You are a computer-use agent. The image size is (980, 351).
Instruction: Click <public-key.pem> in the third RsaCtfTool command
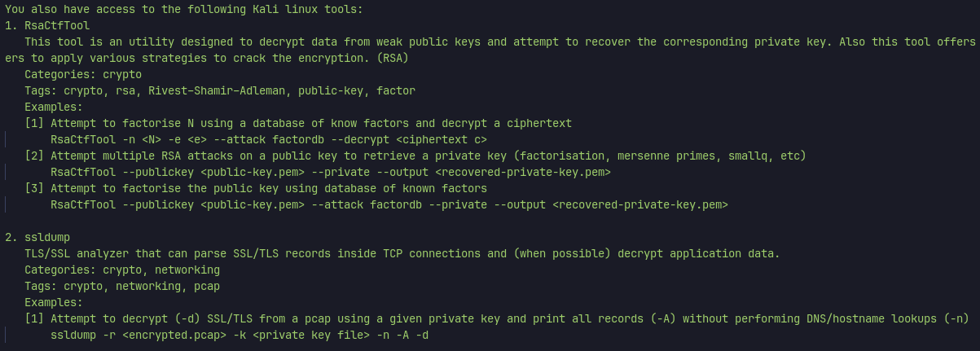pyautogui.click(x=253, y=204)
